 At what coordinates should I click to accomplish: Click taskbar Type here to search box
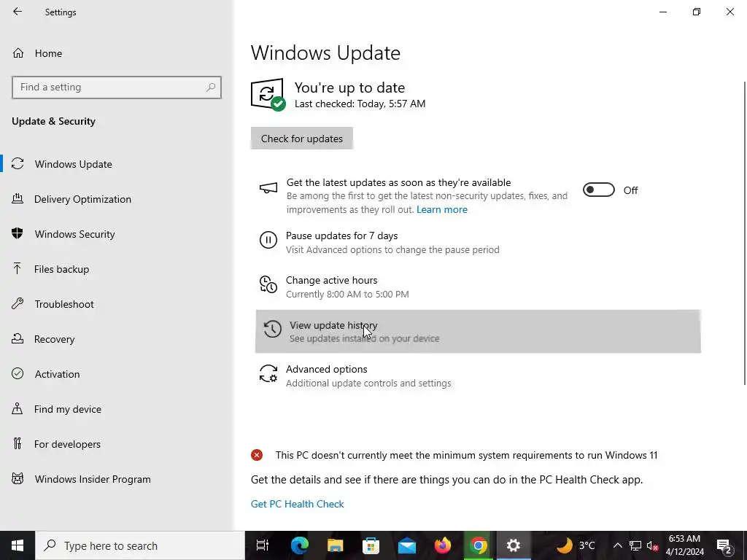[139, 545]
